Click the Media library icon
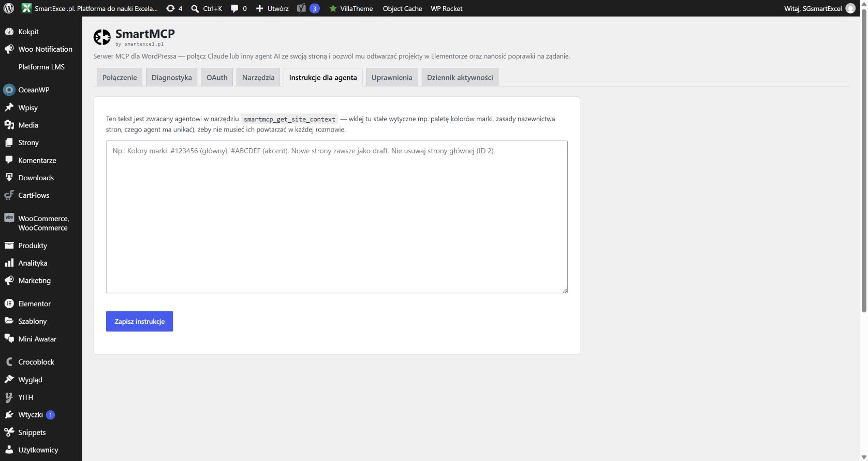Viewport: 868px width, 461px height. click(9, 125)
